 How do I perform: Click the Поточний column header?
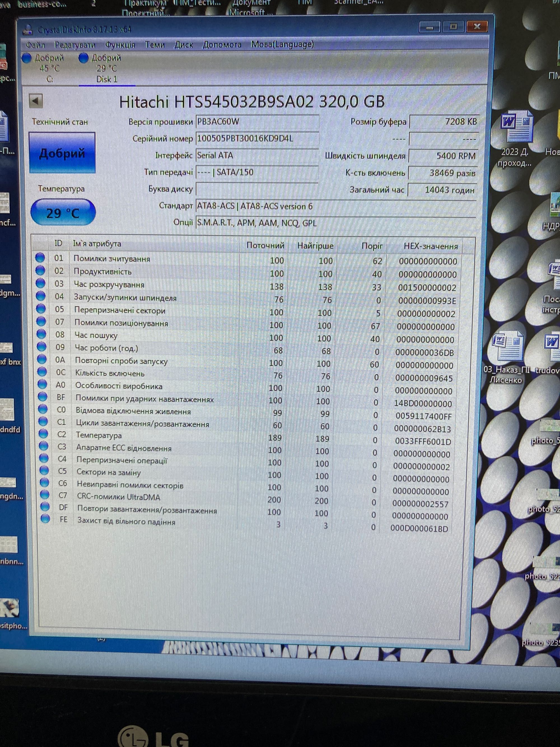[x=265, y=245]
